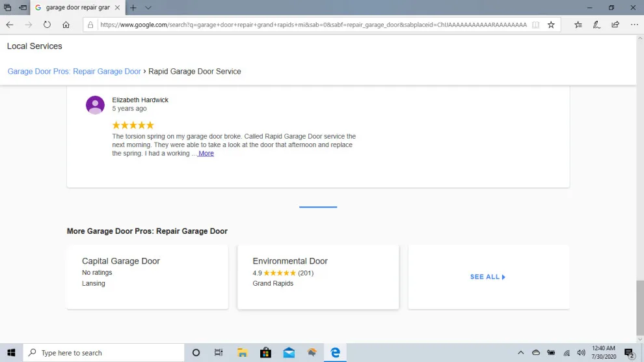Open the clock and calendar flyout
This screenshot has height=362, width=644.
pyautogui.click(x=604, y=352)
